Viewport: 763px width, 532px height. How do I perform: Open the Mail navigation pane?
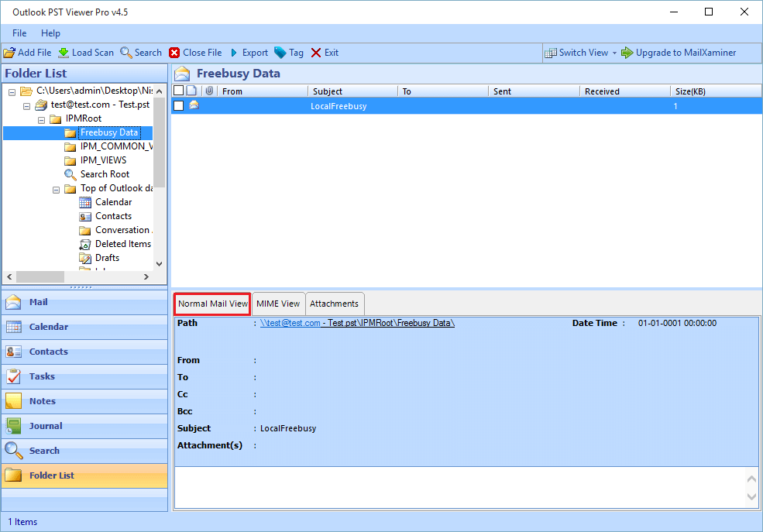pos(84,302)
